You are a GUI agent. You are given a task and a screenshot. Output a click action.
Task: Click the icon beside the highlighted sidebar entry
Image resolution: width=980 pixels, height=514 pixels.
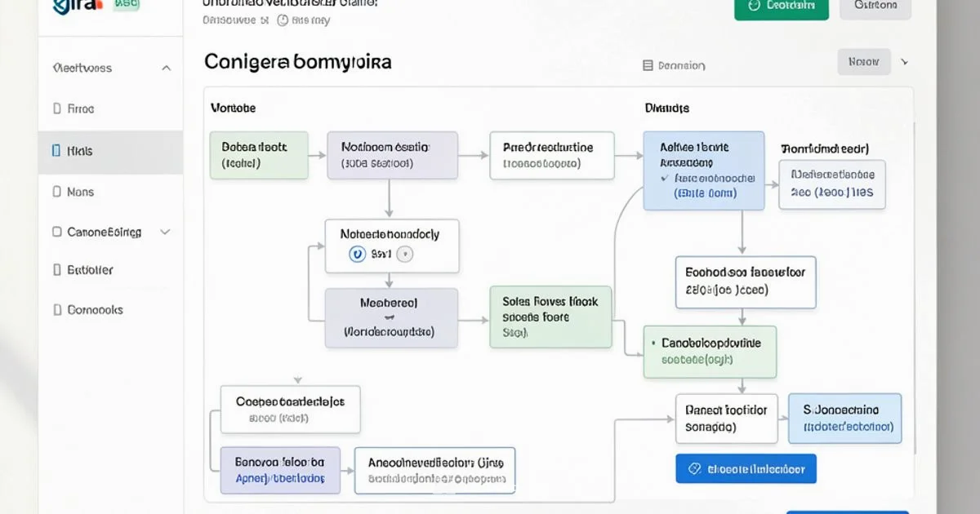tap(56, 150)
